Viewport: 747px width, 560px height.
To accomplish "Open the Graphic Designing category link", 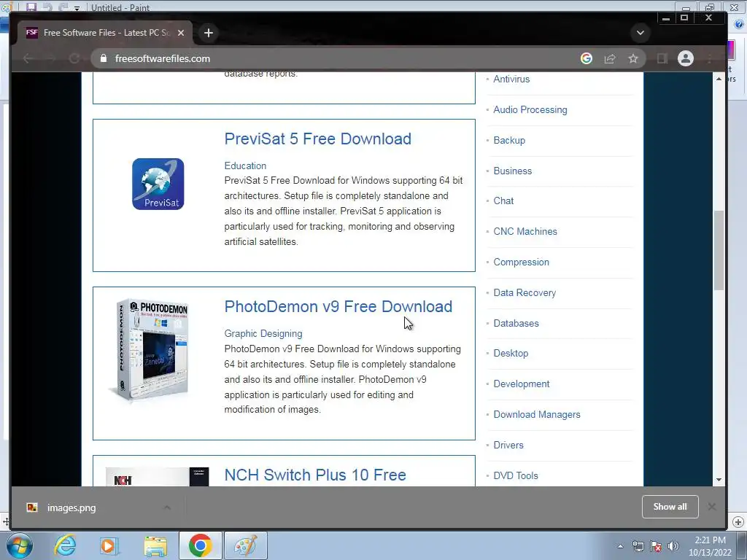I will [263, 334].
